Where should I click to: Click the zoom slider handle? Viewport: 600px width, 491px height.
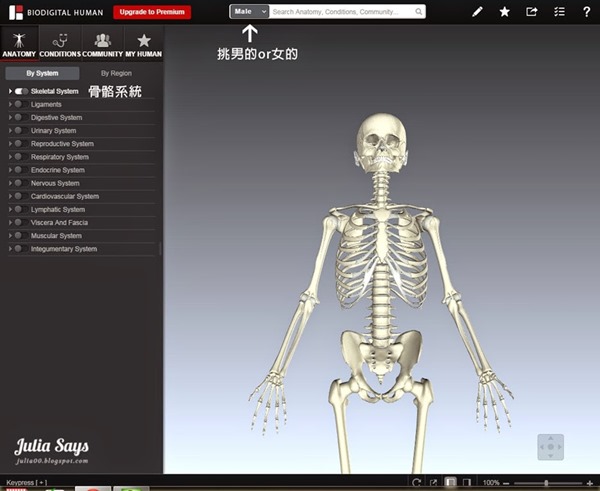(546, 483)
